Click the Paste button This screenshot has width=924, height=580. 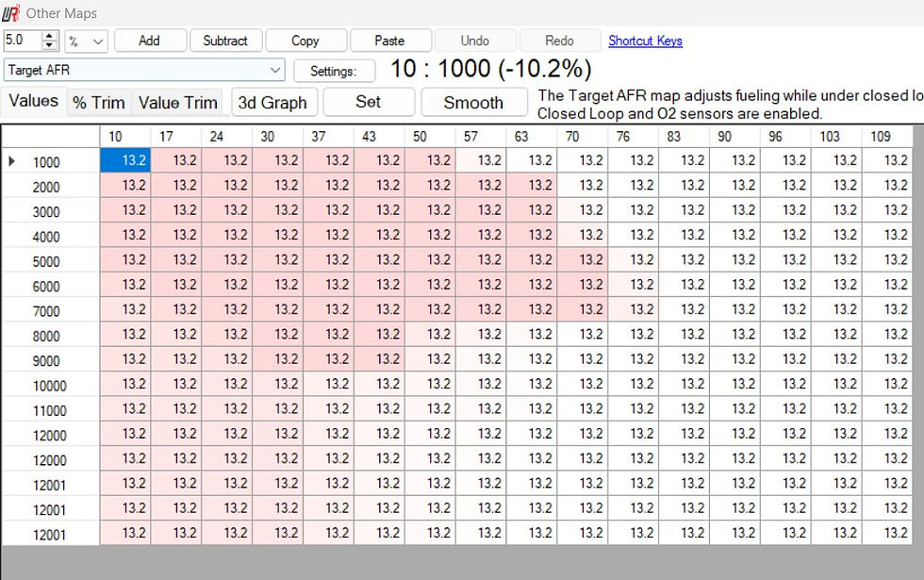[389, 41]
